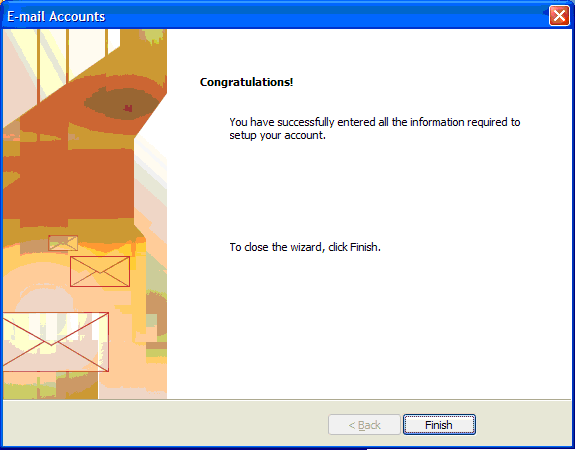Click blank white area below wizard instruction

point(367,323)
